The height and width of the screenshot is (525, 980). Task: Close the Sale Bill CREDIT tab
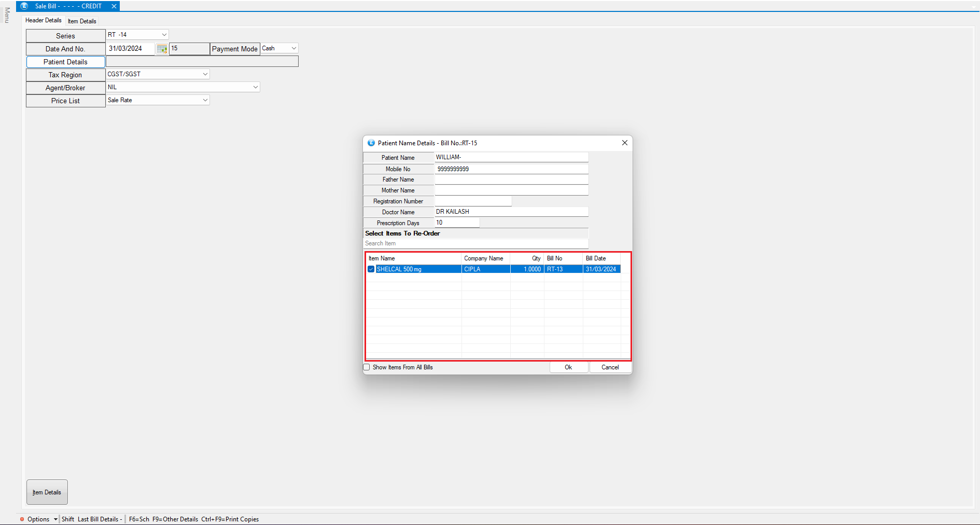coord(114,6)
